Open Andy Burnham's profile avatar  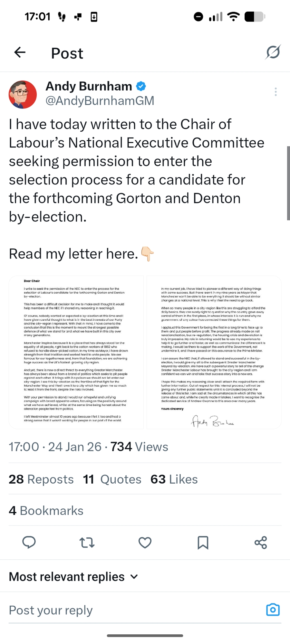(x=23, y=94)
